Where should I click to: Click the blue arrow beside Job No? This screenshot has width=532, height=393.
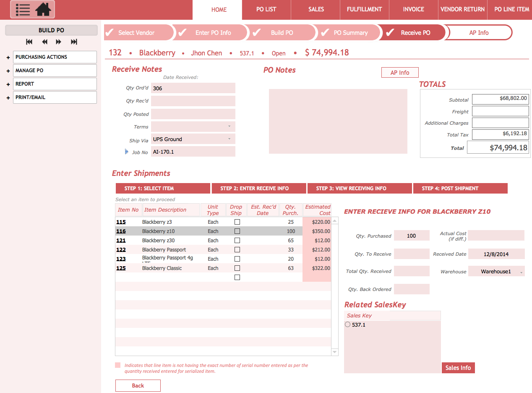127,152
